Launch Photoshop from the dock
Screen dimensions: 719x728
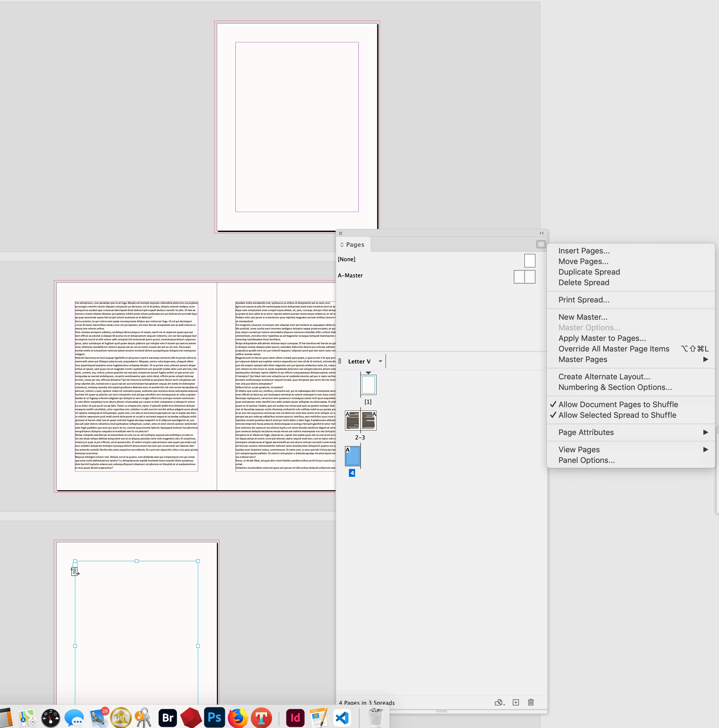pos(214,717)
